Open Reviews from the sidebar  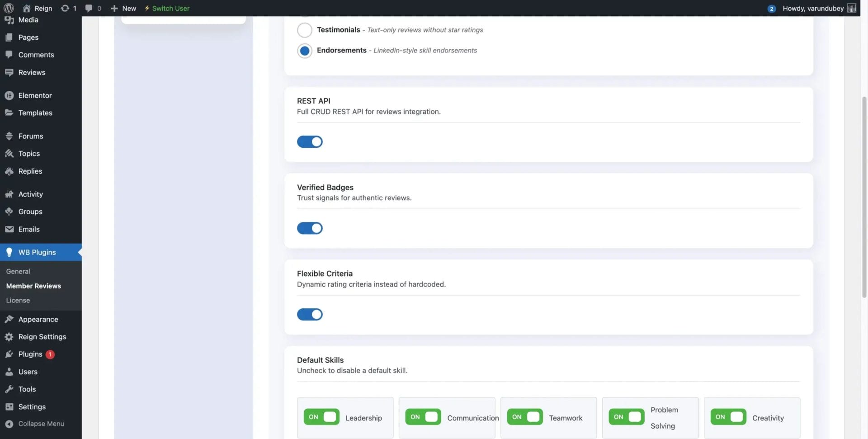[x=32, y=72]
